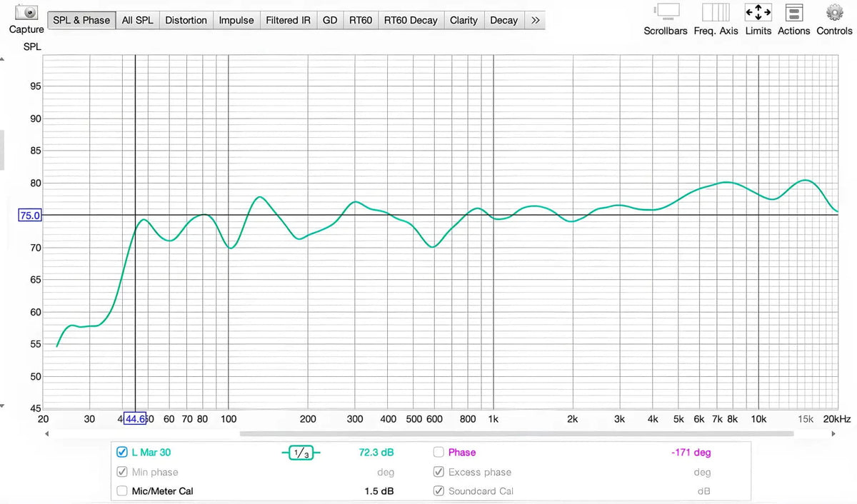Enable the Mic/Meter Cal checkbox
The height and width of the screenshot is (504, 857).
121,491
